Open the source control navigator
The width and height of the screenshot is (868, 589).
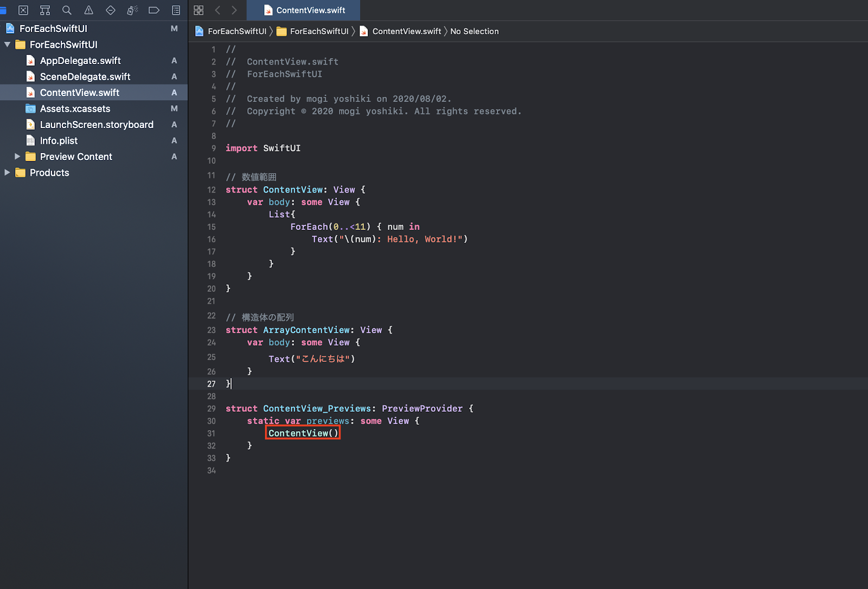(x=23, y=10)
